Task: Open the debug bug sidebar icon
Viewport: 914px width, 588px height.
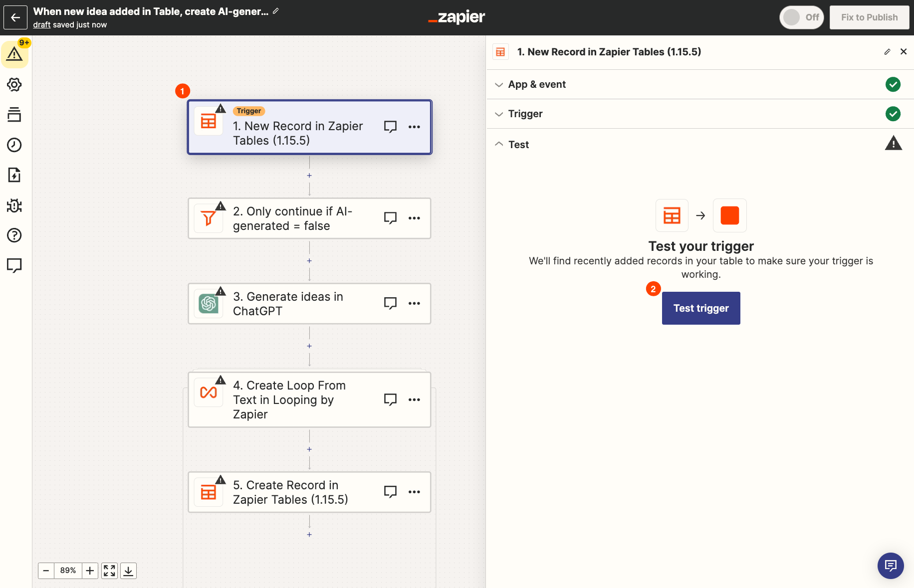Action: coord(14,205)
